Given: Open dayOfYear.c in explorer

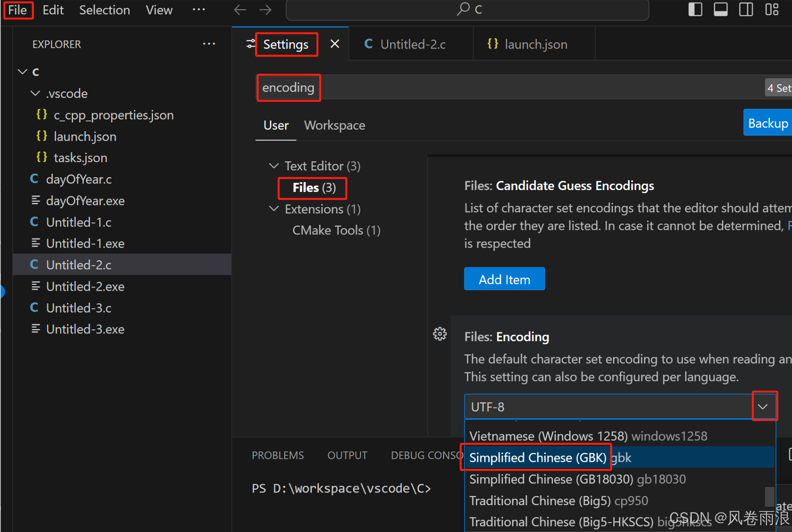Looking at the screenshot, I should pyautogui.click(x=79, y=179).
